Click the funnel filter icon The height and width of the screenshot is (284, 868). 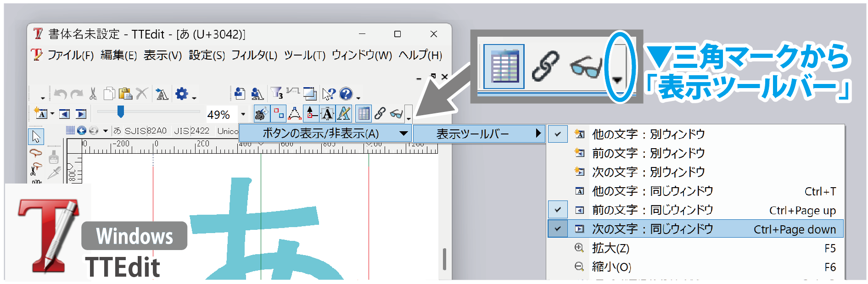(276, 94)
